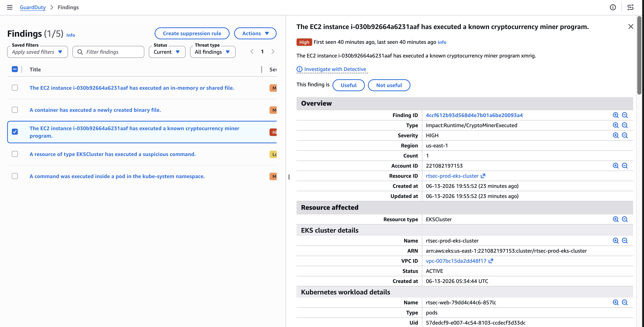Screen dimensions: 644x327
Task: Click Create suppression rule button
Action: click(192, 34)
